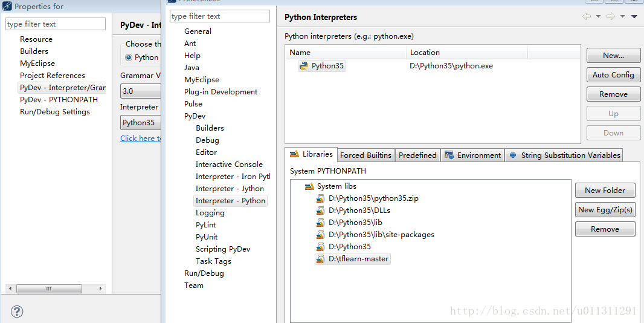
Task: Focus the Properties filter text field
Action: [56, 24]
